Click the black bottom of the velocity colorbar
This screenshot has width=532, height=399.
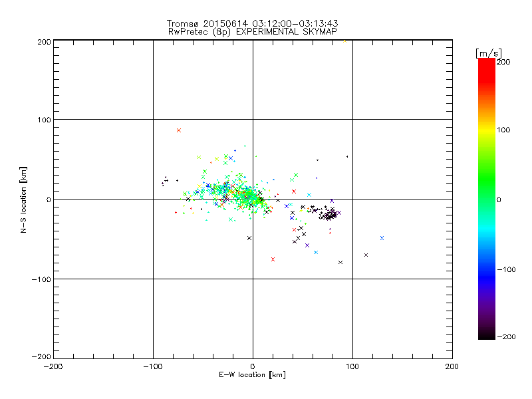tap(487, 335)
